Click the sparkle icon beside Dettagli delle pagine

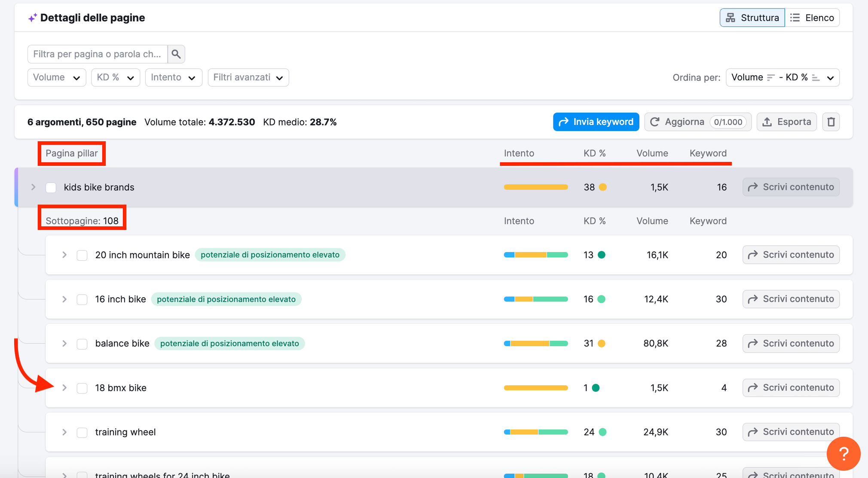(32, 18)
